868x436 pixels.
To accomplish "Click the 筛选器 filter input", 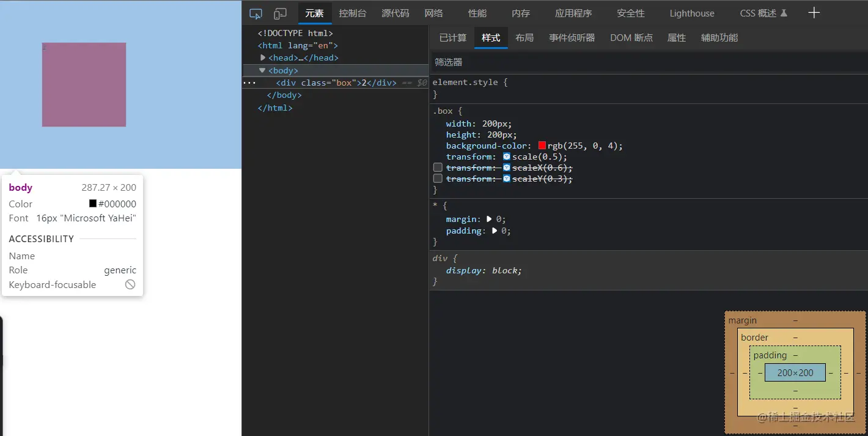I will pyautogui.click(x=648, y=62).
